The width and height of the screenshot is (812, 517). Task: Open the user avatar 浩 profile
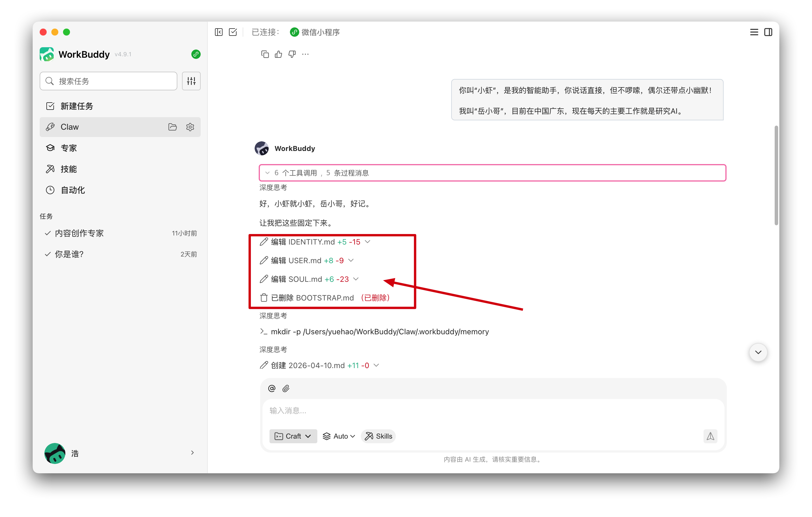pyautogui.click(x=55, y=454)
